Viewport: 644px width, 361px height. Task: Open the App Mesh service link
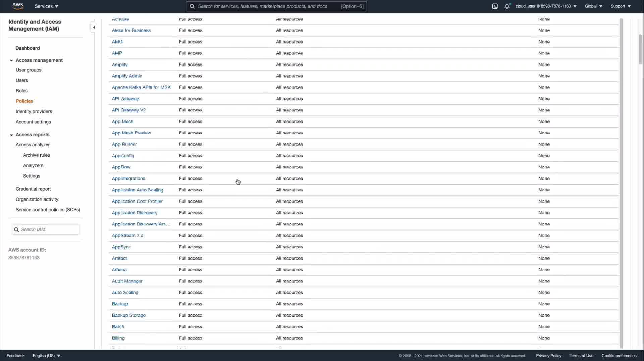[x=122, y=121]
